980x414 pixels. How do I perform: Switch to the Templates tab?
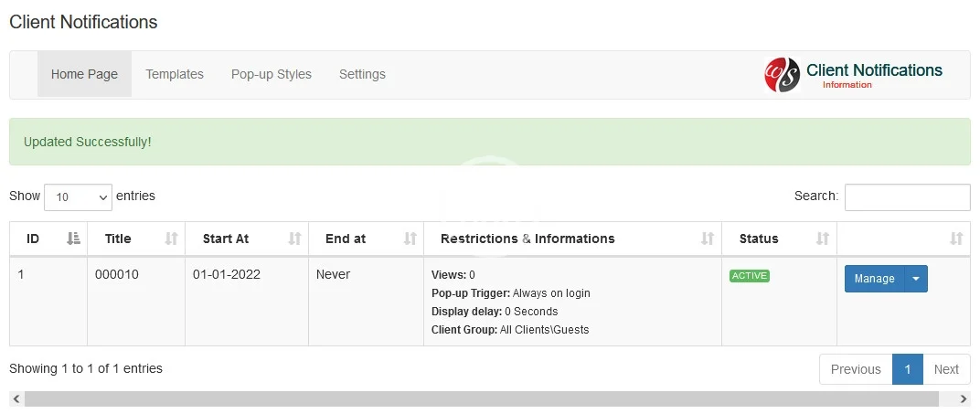point(175,74)
